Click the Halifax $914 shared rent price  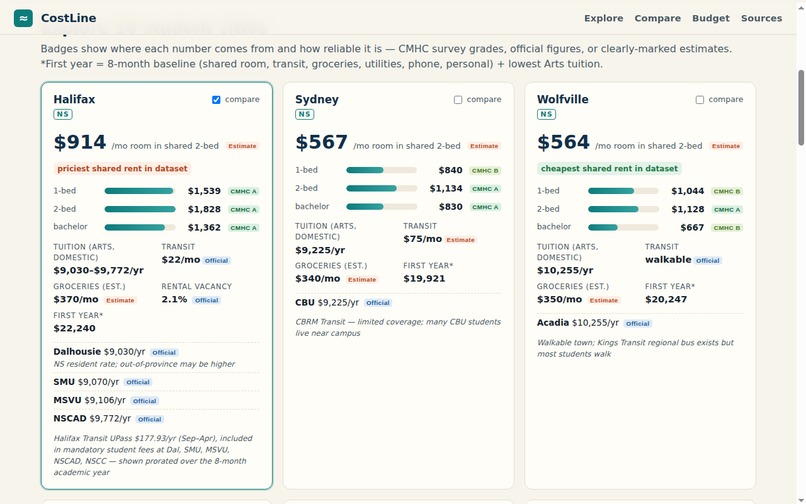click(x=80, y=142)
